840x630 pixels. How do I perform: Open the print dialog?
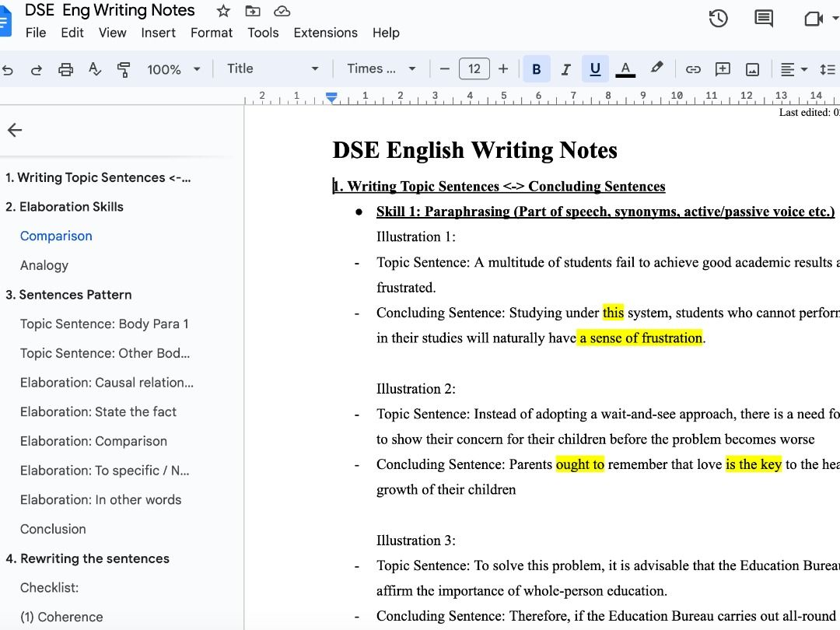(x=66, y=68)
